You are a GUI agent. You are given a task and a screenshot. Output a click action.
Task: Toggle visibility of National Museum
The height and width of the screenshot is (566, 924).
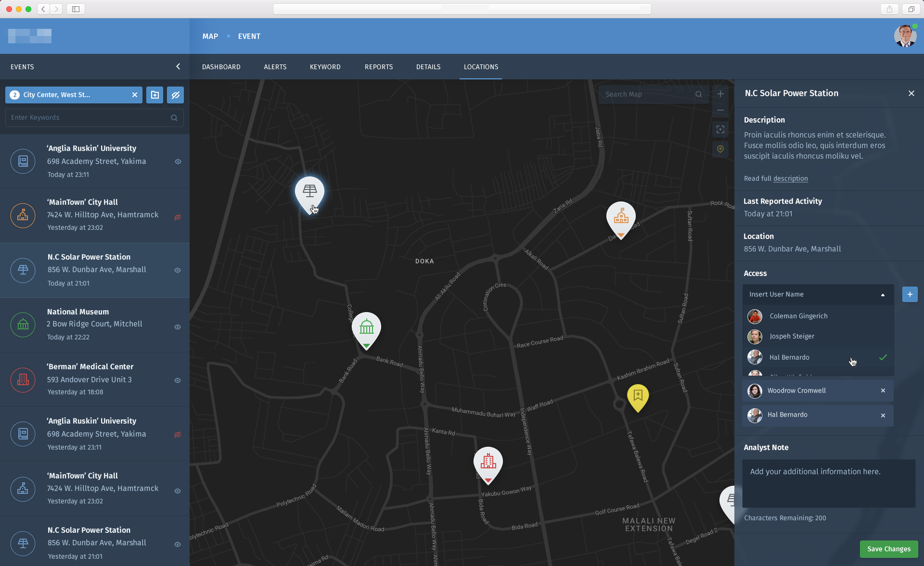(178, 327)
